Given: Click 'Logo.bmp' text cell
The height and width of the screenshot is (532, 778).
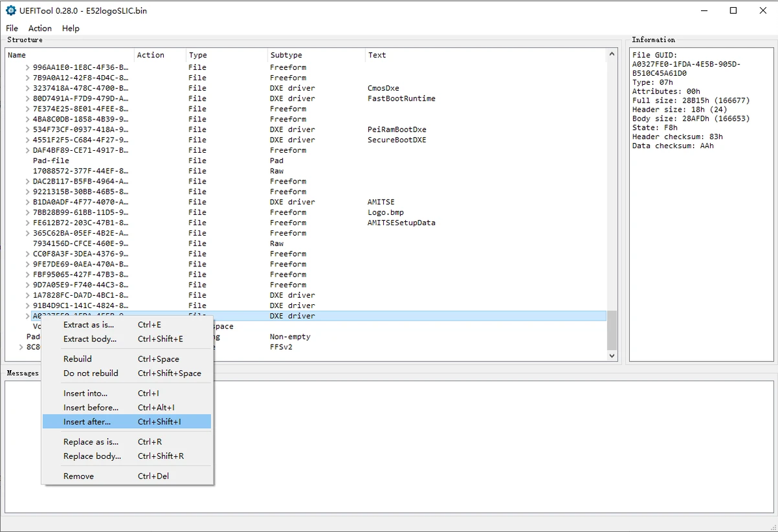Looking at the screenshot, I should [386, 212].
